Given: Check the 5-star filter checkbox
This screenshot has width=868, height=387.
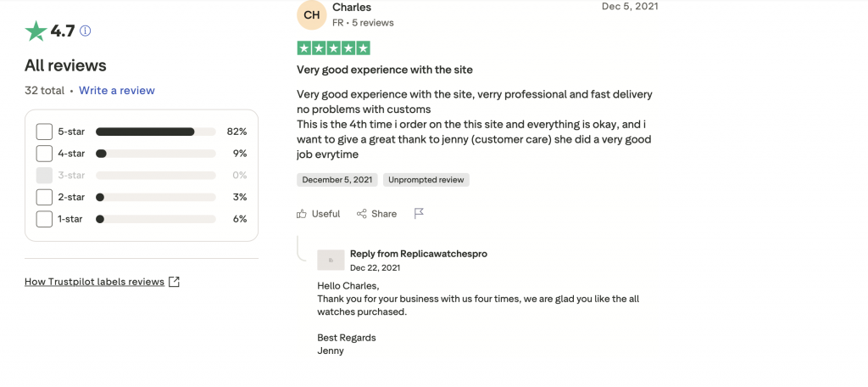Looking at the screenshot, I should tap(44, 132).
